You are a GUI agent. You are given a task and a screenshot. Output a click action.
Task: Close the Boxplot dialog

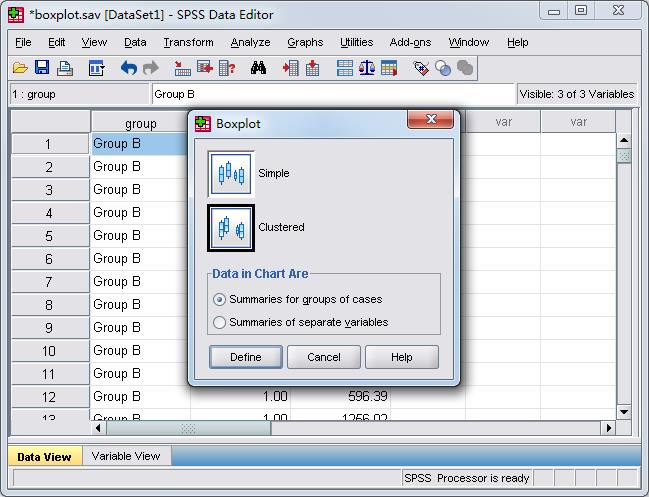coord(430,119)
